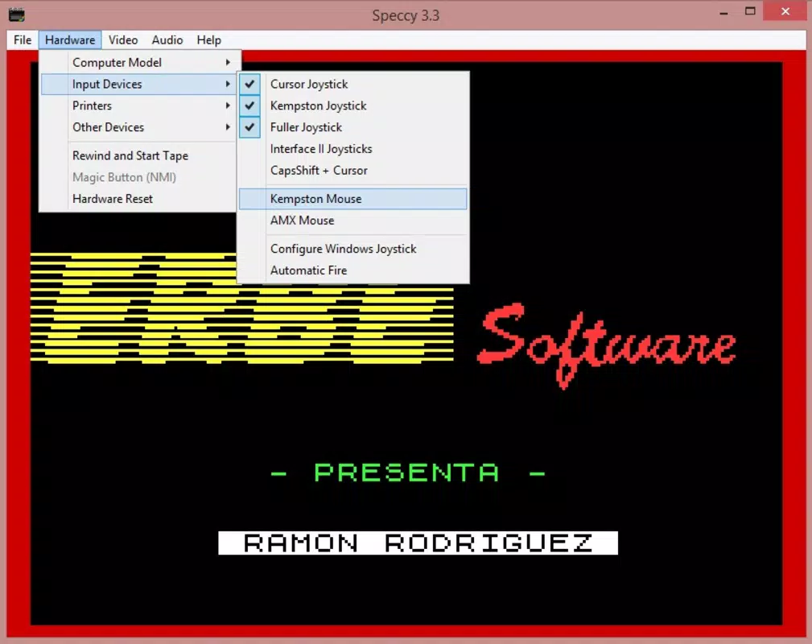Expand the Printers submenu

click(138, 105)
